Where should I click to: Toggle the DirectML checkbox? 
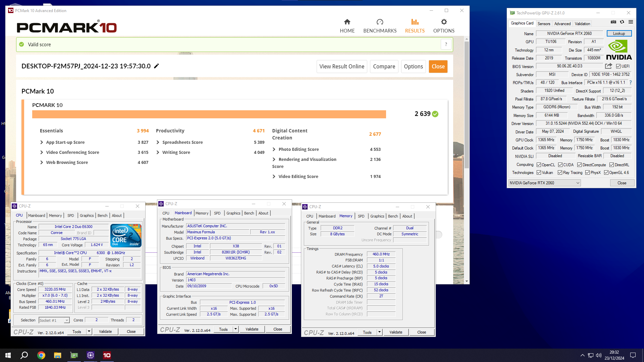pos(611,165)
